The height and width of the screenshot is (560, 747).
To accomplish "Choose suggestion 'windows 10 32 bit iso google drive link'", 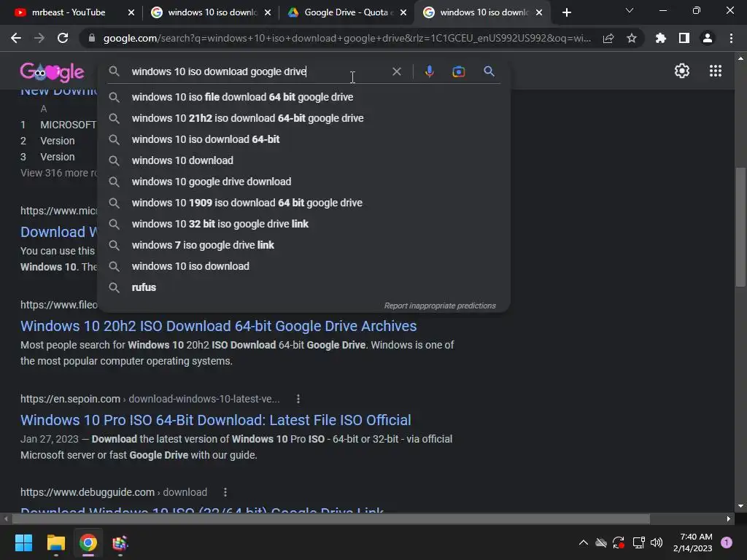I will click(303, 224).
